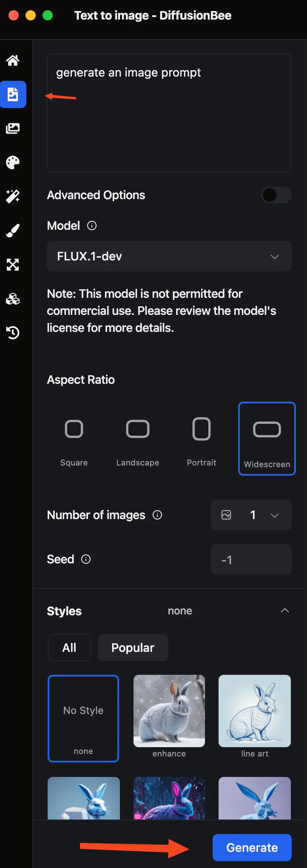Enable the Advanced Options switch
Image resolution: width=307 pixels, height=868 pixels.
coord(276,195)
